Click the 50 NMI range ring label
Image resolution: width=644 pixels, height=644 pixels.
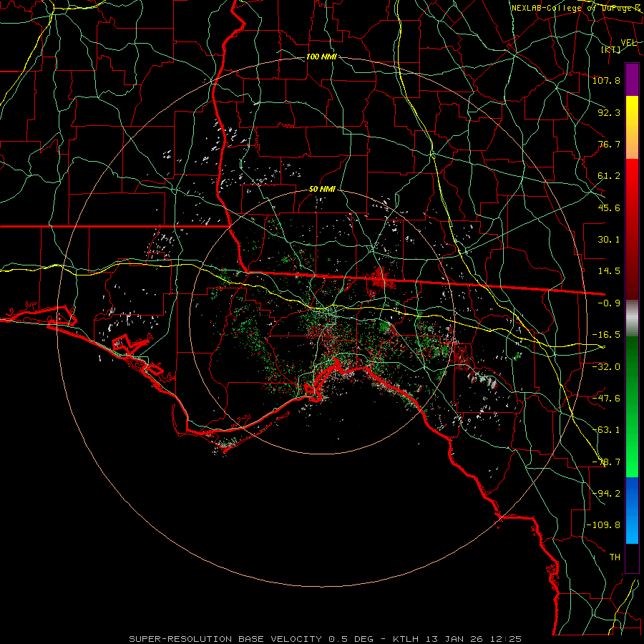click(x=322, y=190)
